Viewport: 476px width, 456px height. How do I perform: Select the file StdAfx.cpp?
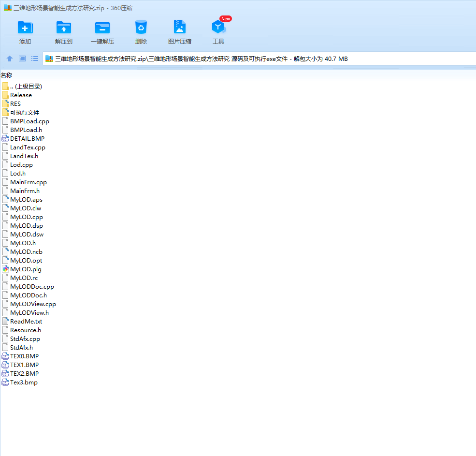(21, 339)
